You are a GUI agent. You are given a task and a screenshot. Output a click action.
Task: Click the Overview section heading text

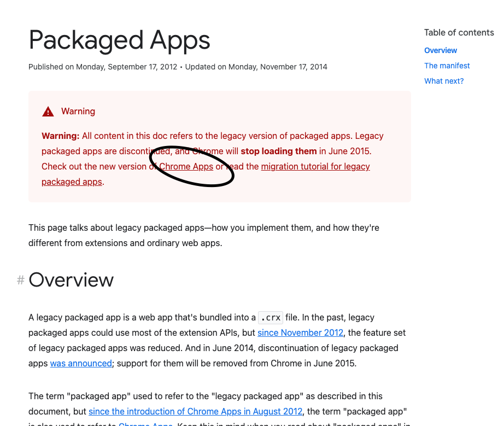coord(71,280)
